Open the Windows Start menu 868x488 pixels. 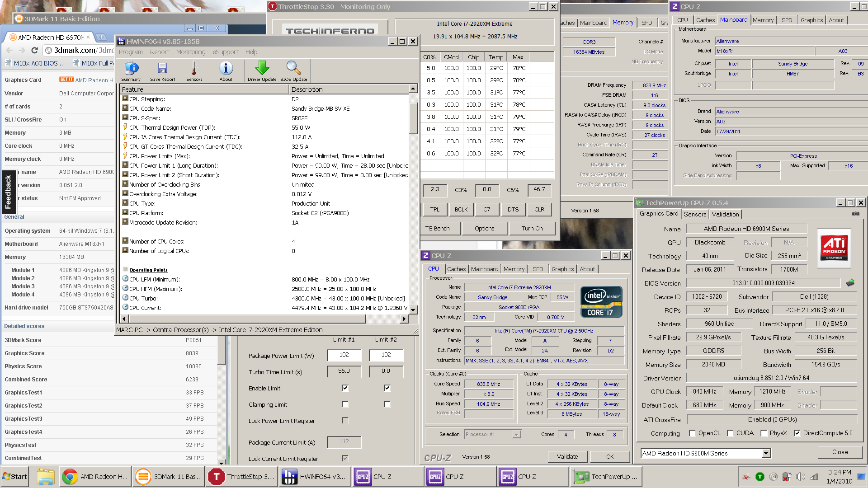pos(15,477)
